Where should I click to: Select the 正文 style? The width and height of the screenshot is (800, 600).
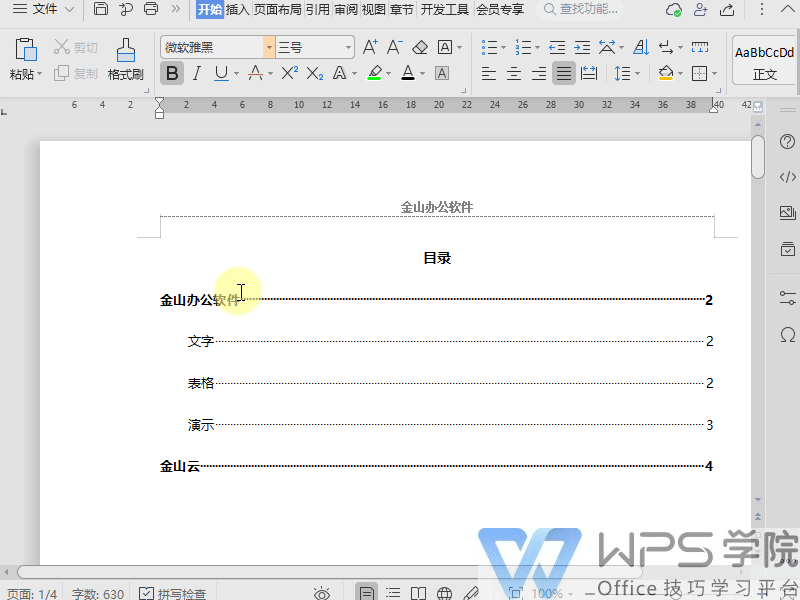(764, 60)
